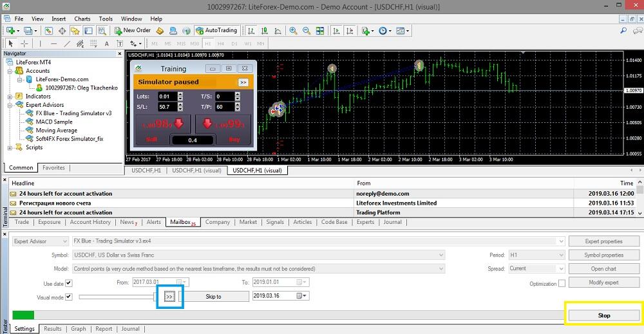644x334 pixels.
Task: Open the periodicity clock dropdown
Action: 384,30
